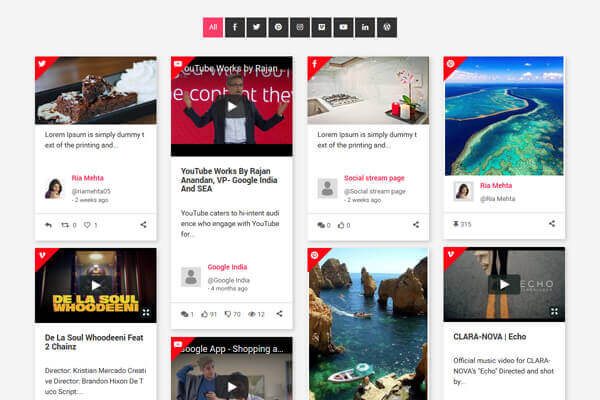Screen dimensions: 600x400
Task: Share the Social stream page Facebook post
Action: coord(416,225)
